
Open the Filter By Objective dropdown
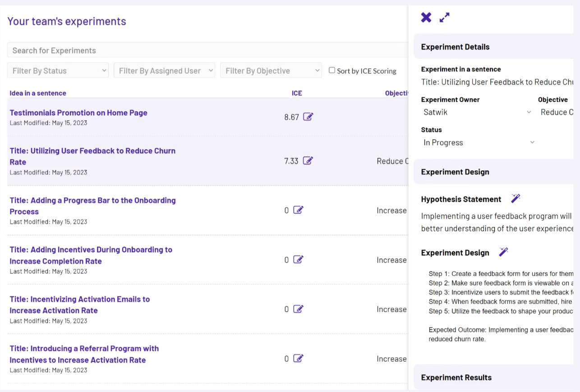(271, 70)
